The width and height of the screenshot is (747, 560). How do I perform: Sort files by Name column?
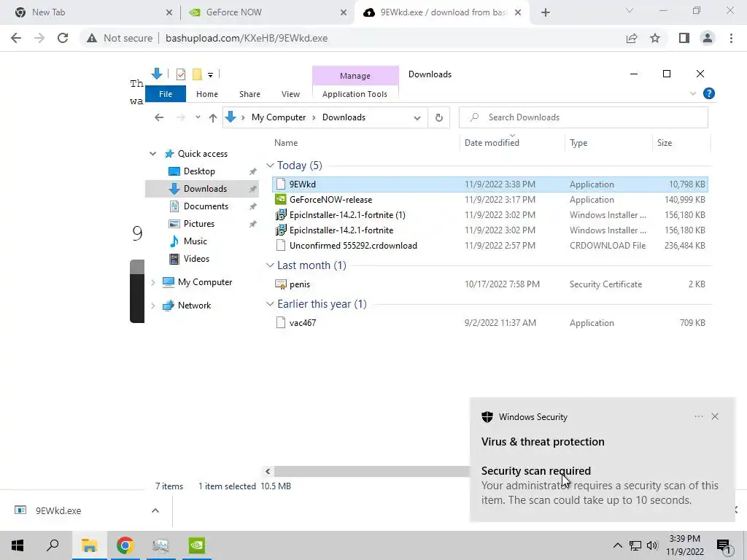[286, 143]
